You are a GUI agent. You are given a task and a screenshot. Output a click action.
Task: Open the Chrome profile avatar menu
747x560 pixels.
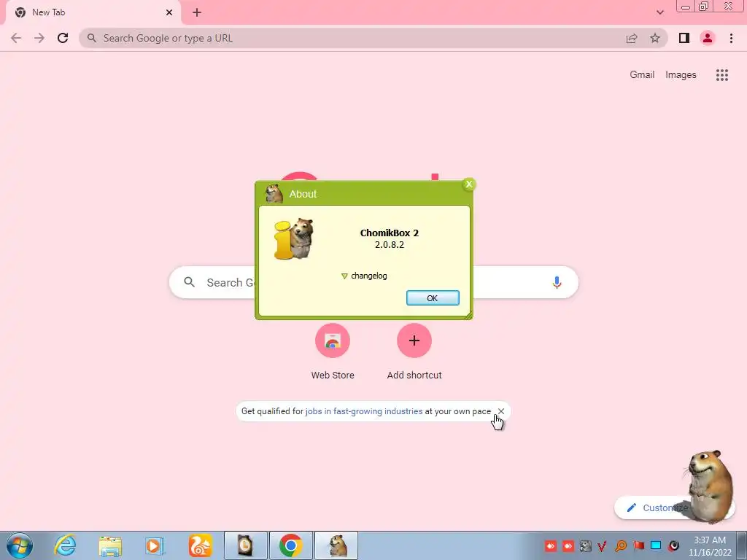pos(708,38)
